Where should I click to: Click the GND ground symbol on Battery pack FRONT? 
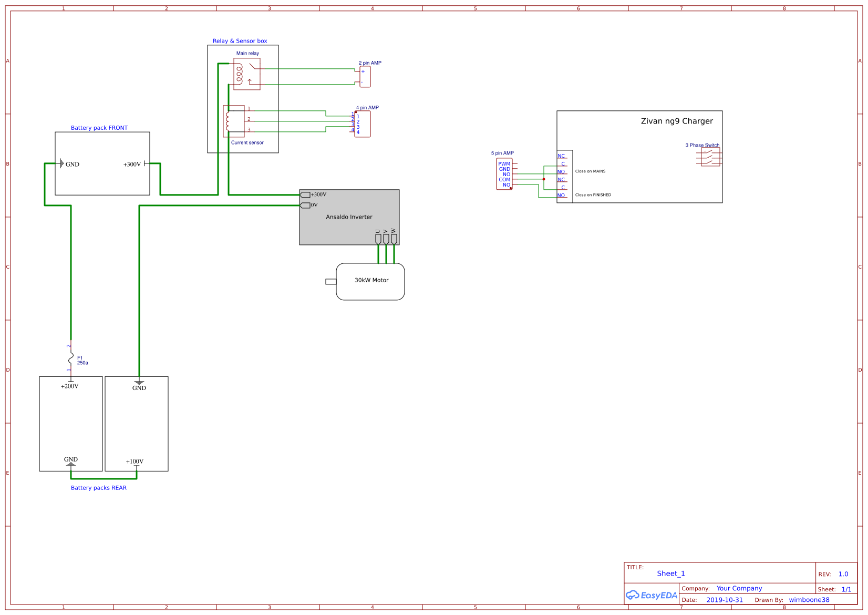click(63, 163)
